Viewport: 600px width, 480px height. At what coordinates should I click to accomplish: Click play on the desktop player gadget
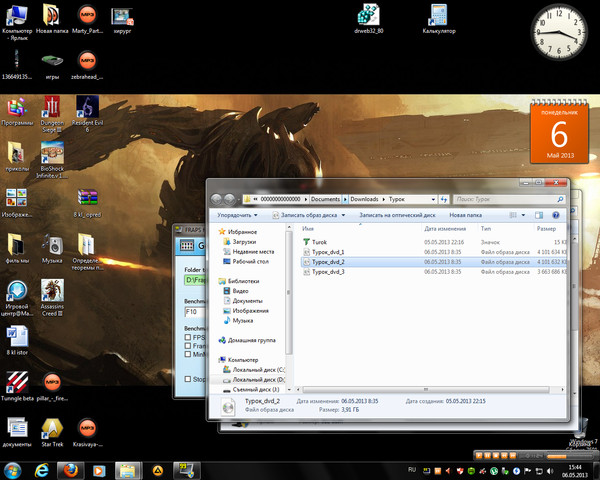[x=479, y=456]
